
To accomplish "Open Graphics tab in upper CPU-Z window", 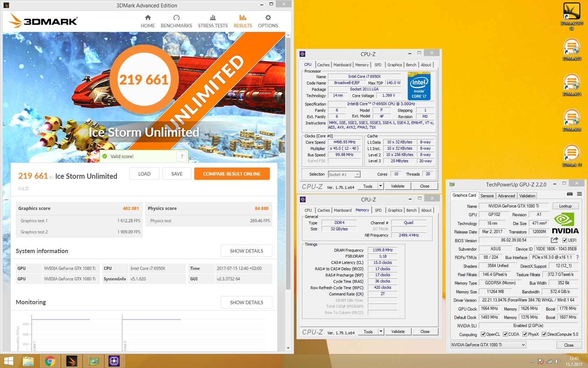I will [x=394, y=65].
